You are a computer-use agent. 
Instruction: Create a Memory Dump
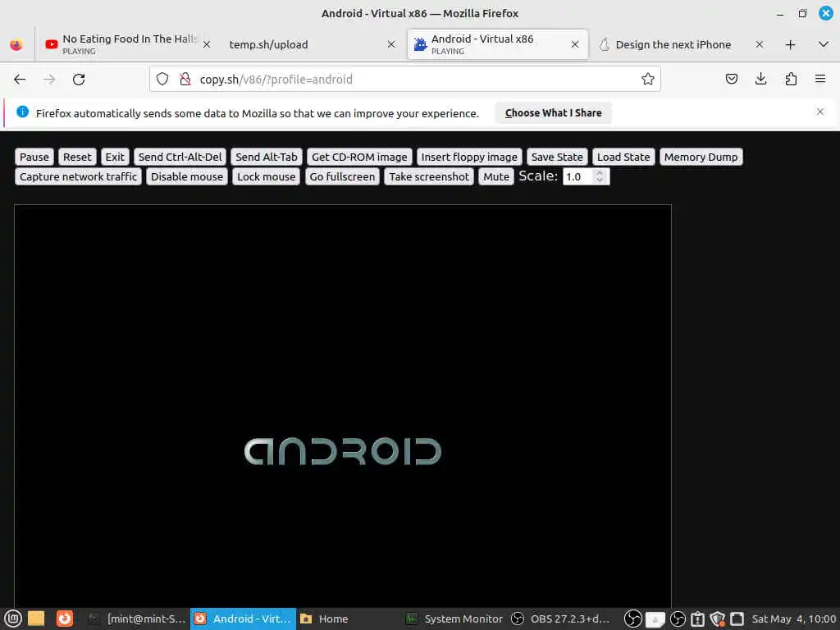[x=701, y=157]
